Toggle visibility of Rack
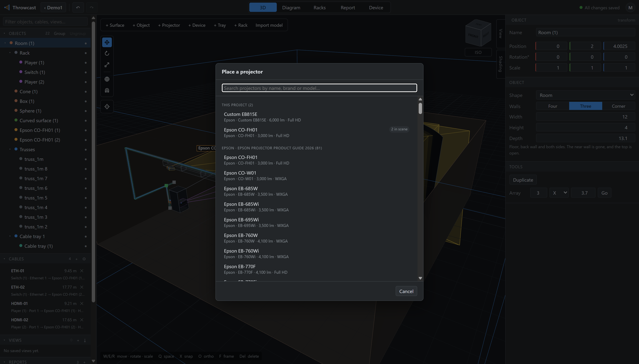This screenshot has width=639, height=364. [x=86, y=53]
